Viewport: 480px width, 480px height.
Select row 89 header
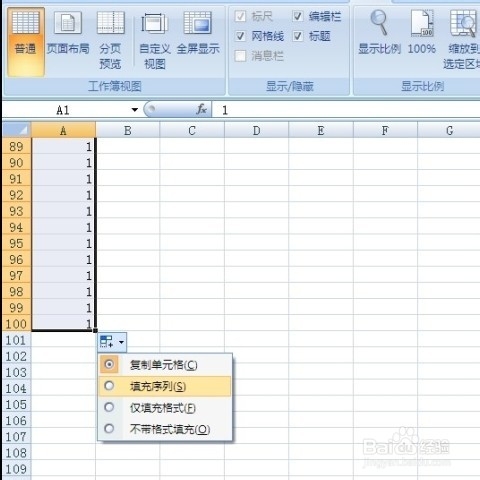tap(16, 146)
